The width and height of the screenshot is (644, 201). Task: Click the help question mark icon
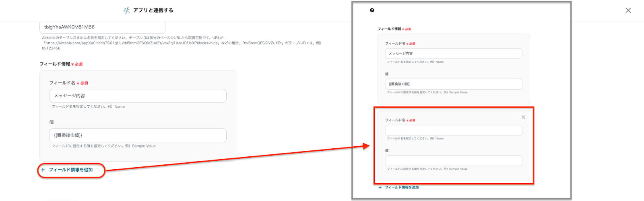372,10
